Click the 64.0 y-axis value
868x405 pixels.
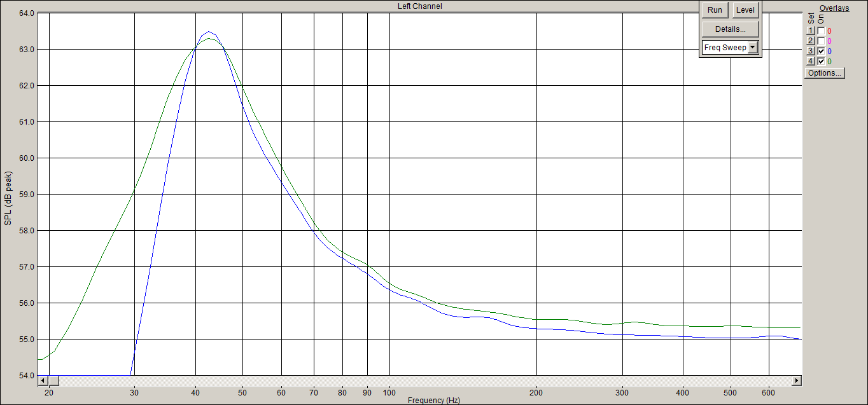pos(26,13)
